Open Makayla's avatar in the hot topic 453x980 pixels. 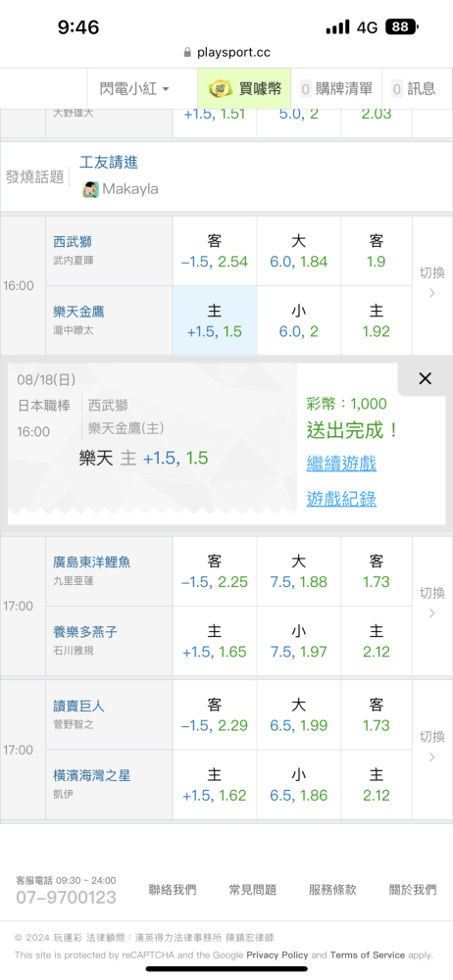point(91,189)
